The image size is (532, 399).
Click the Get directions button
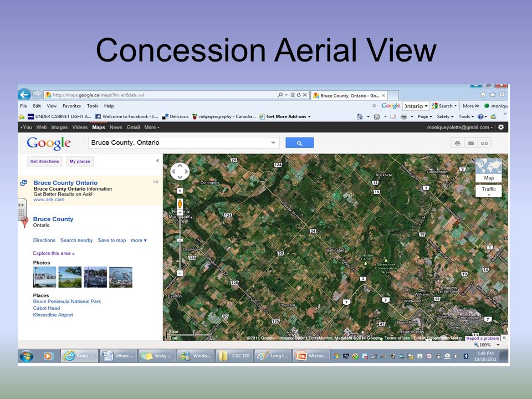(x=44, y=161)
